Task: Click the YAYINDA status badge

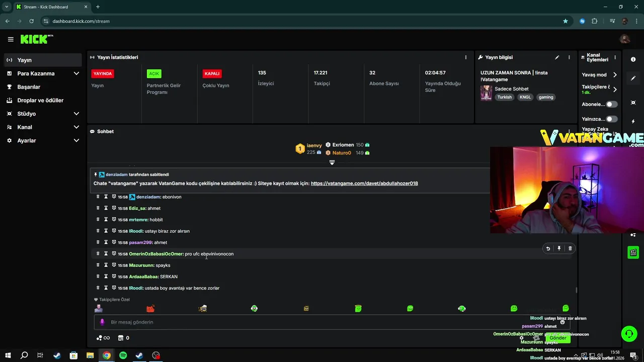Action: click(x=103, y=73)
